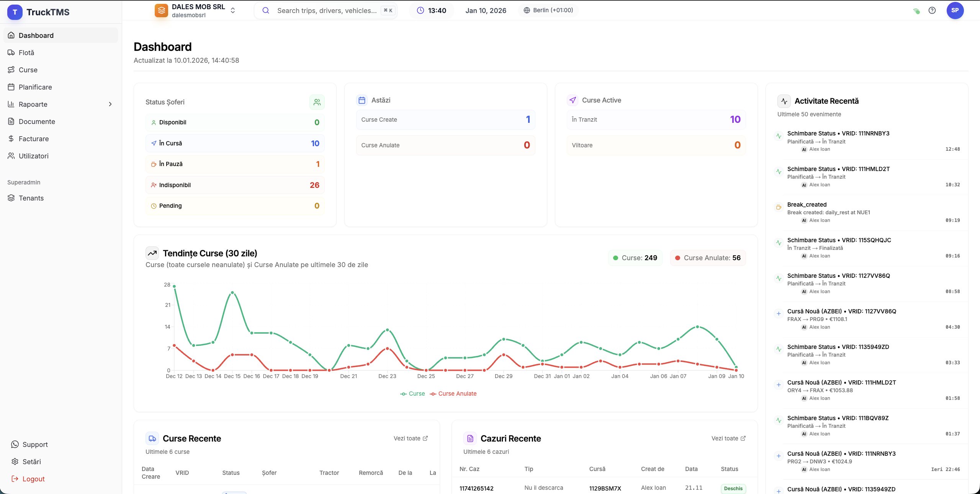Open the Flotă section in the sidebar

tap(26, 52)
